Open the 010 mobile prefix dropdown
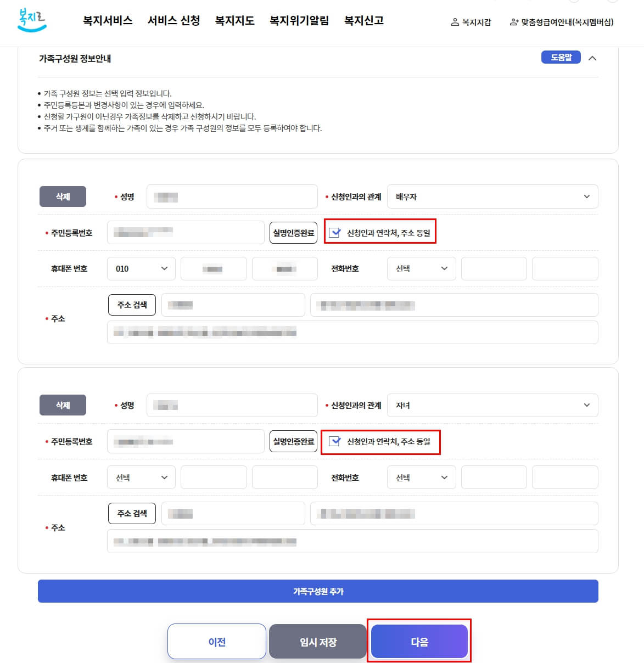The image size is (644, 663). click(x=141, y=268)
